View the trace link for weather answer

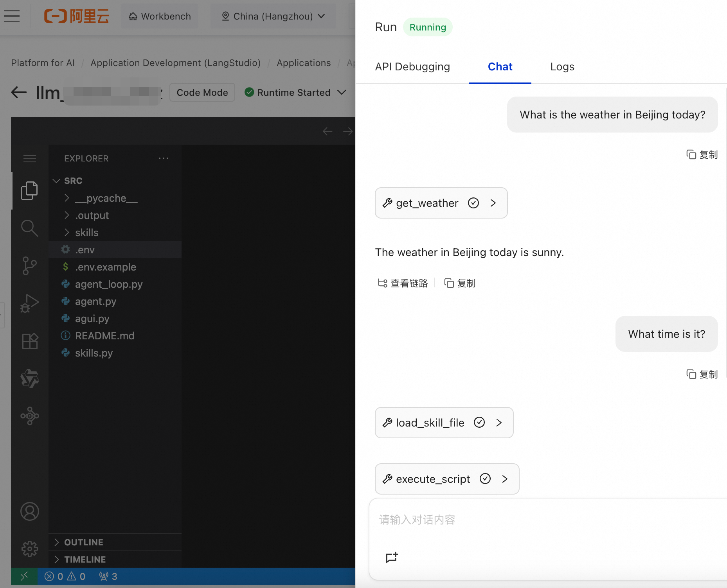pos(403,283)
